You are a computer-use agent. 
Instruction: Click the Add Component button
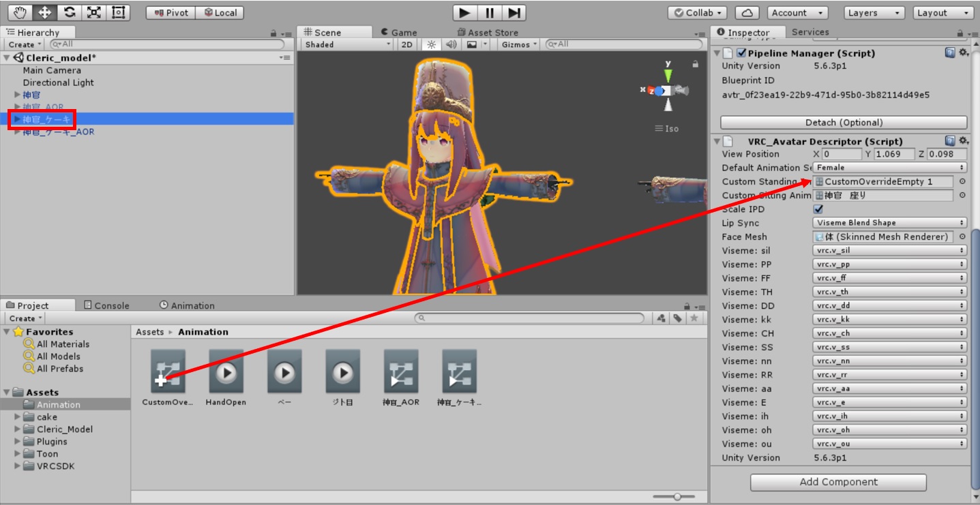pyautogui.click(x=838, y=482)
